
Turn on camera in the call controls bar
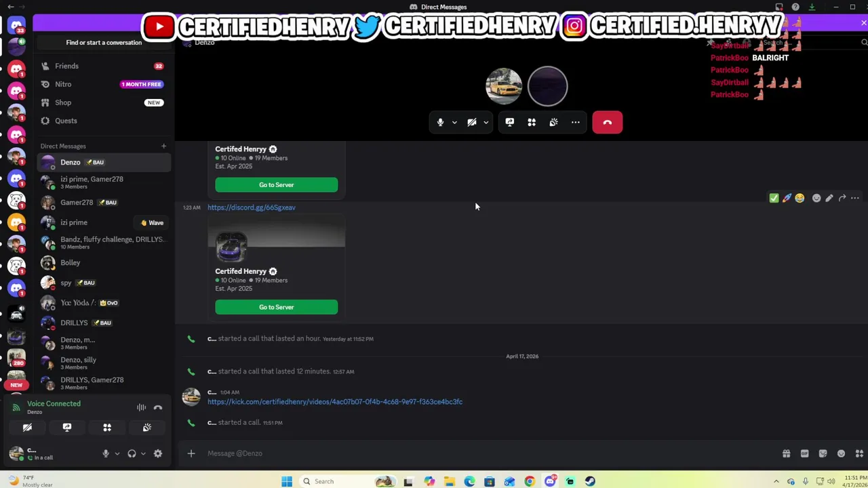pos(472,123)
